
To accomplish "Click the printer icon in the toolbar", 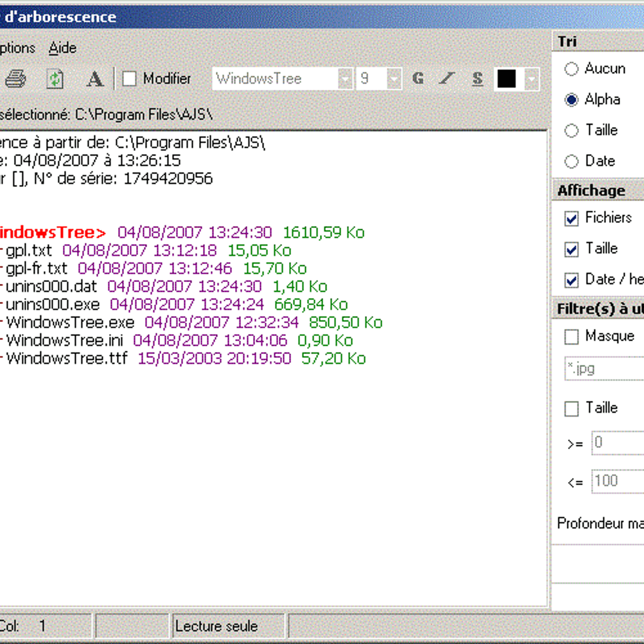I will [x=16, y=78].
